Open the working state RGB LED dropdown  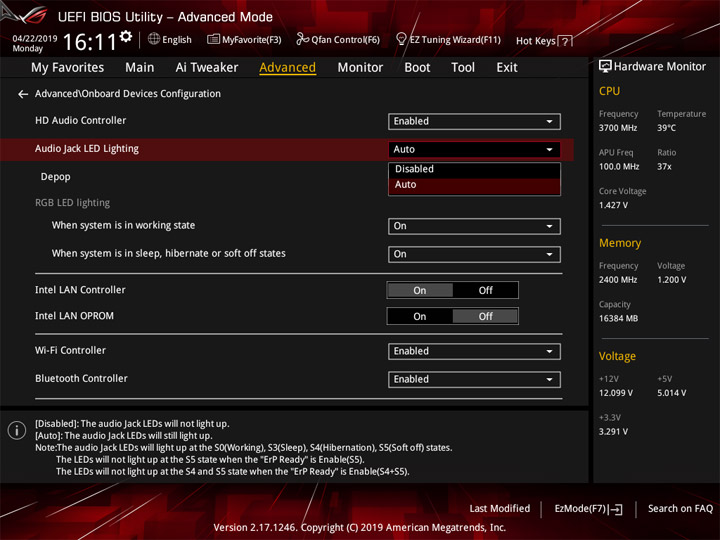point(474,226)
